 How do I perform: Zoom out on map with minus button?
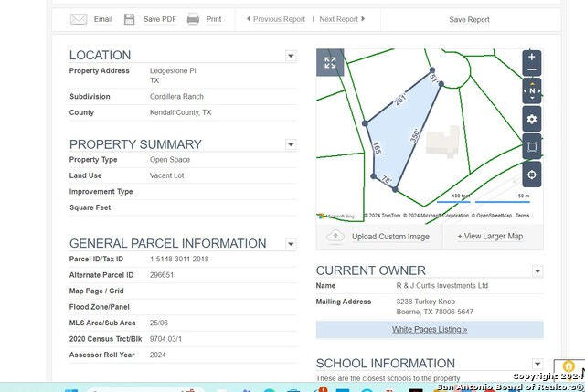point(532,69)
